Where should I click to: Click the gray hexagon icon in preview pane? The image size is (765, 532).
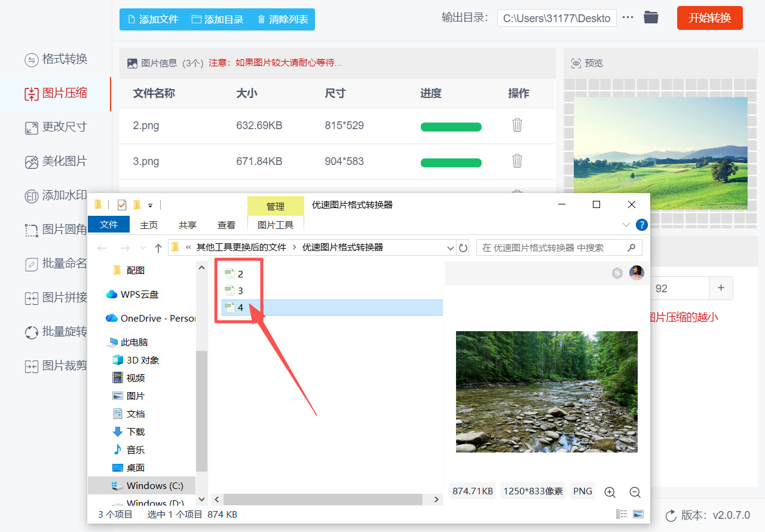(617, 273)
